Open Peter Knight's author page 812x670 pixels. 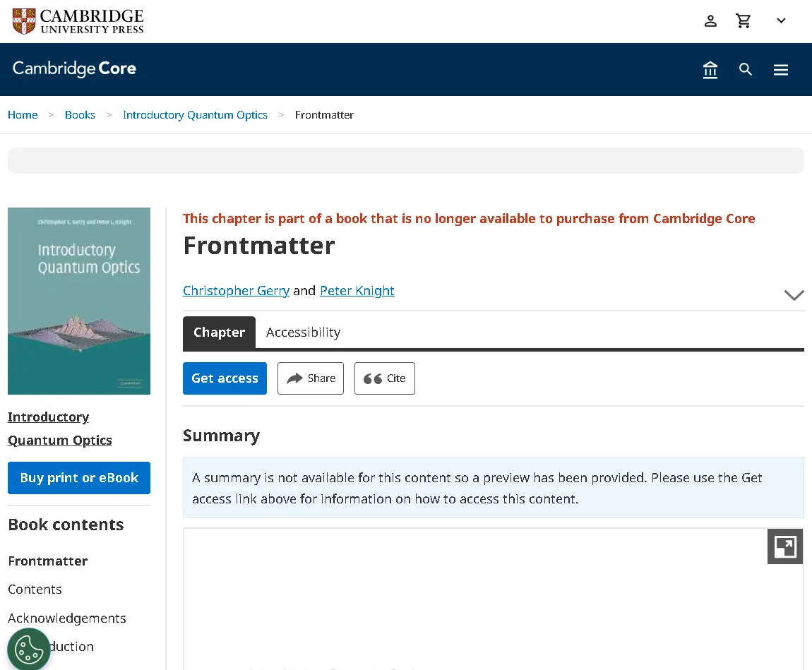357,290
